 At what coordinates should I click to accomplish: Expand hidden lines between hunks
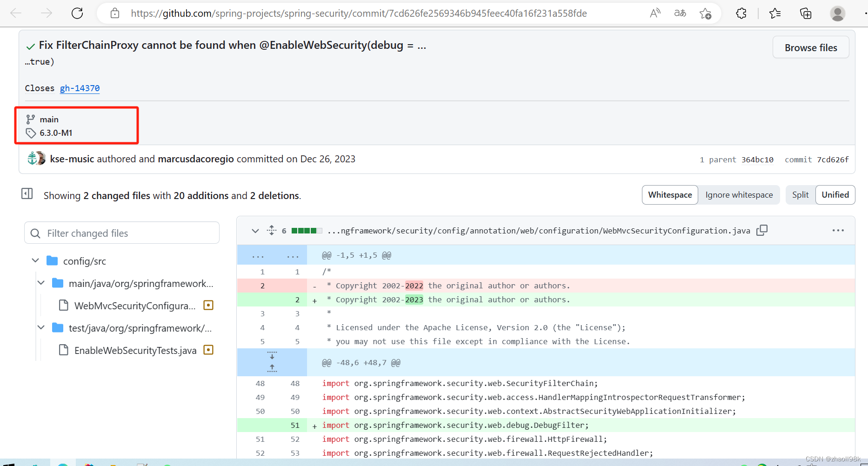pyautogui.click(x=272, y=362)
